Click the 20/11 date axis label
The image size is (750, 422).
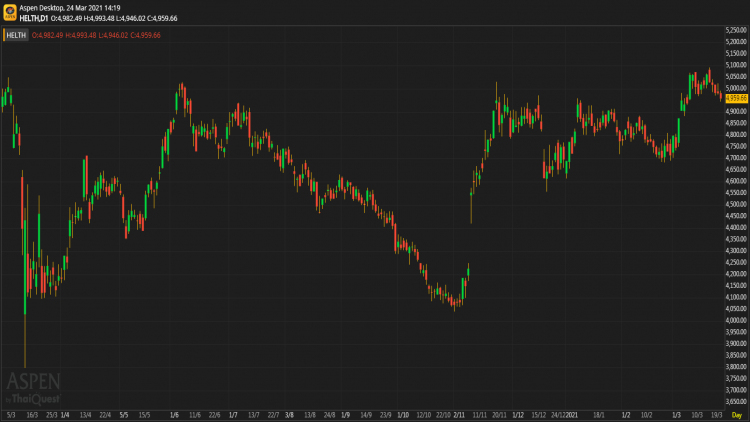tap(499, 415)
